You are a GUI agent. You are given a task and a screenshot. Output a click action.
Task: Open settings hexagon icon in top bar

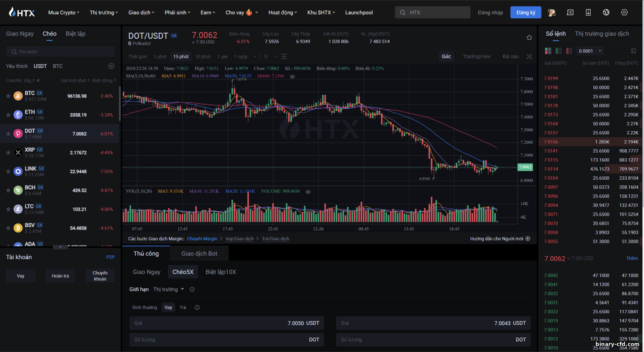[x=624, y=12]
